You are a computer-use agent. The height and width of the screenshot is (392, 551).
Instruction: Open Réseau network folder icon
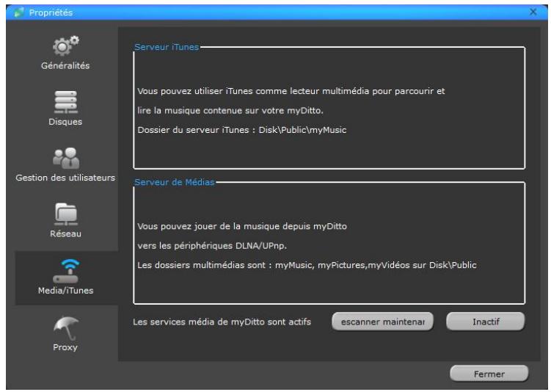[66, 214]
